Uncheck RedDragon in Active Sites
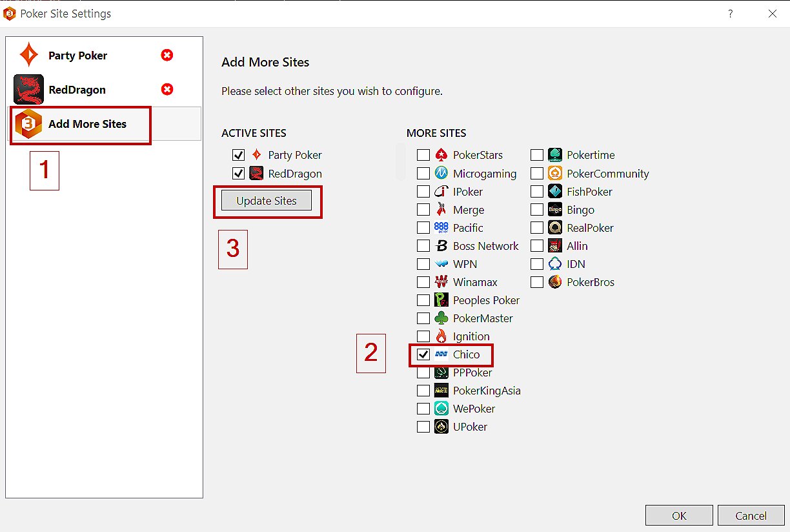 coord(238,173)
